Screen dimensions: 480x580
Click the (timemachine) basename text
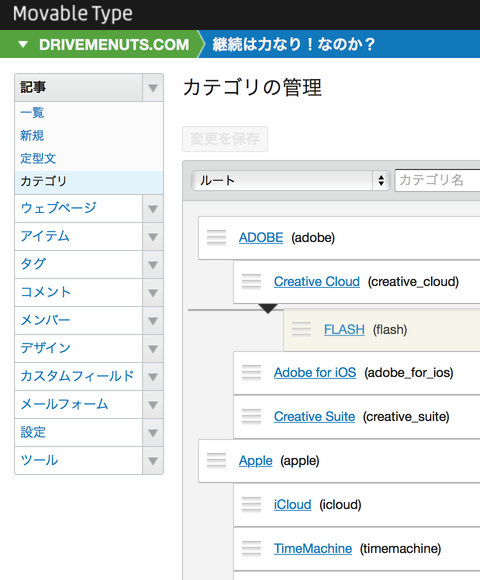[x=400, y=549]
